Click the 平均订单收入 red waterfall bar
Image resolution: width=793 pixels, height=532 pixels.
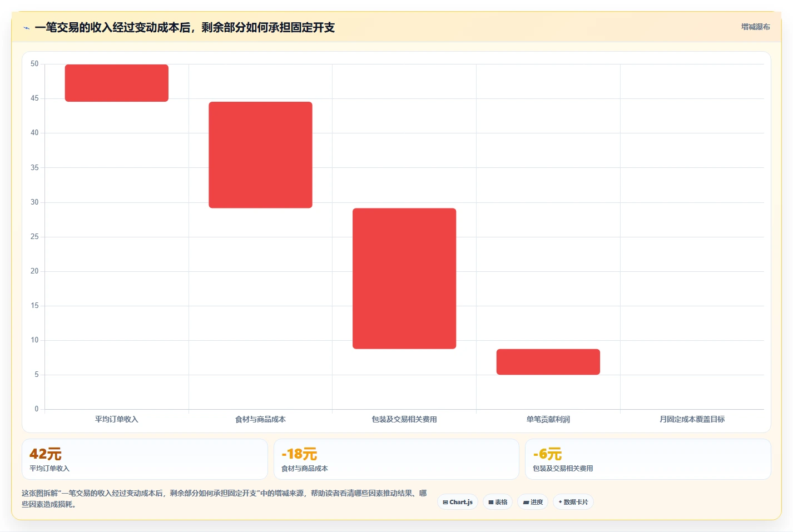point(117,83)
